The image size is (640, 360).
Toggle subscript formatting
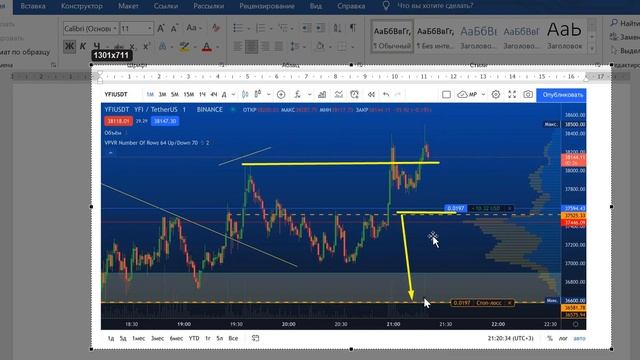[132, 47]
